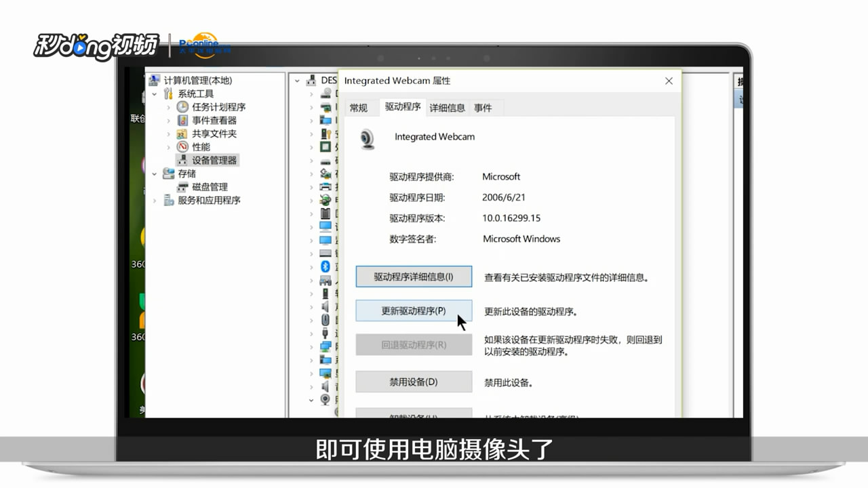Click the Integrated Webcam device name text
The image size is (868, 488).
[x=435, y=136]
